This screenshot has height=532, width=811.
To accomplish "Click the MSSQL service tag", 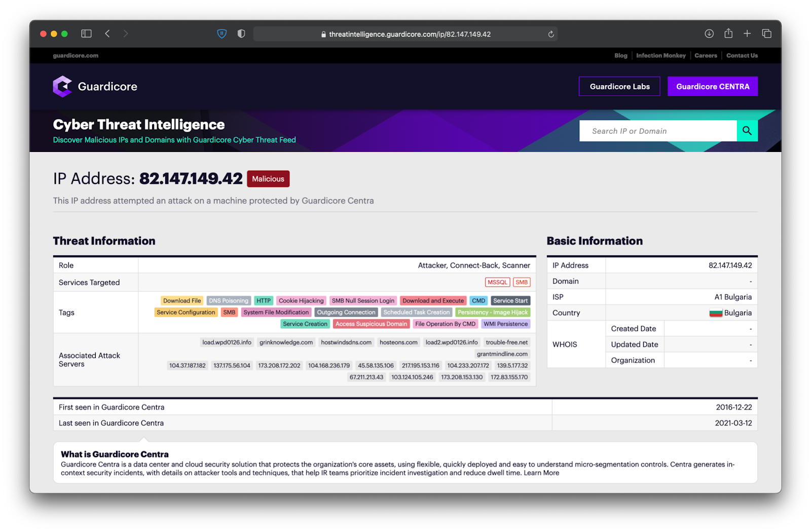I will click(x=497, y=283).
